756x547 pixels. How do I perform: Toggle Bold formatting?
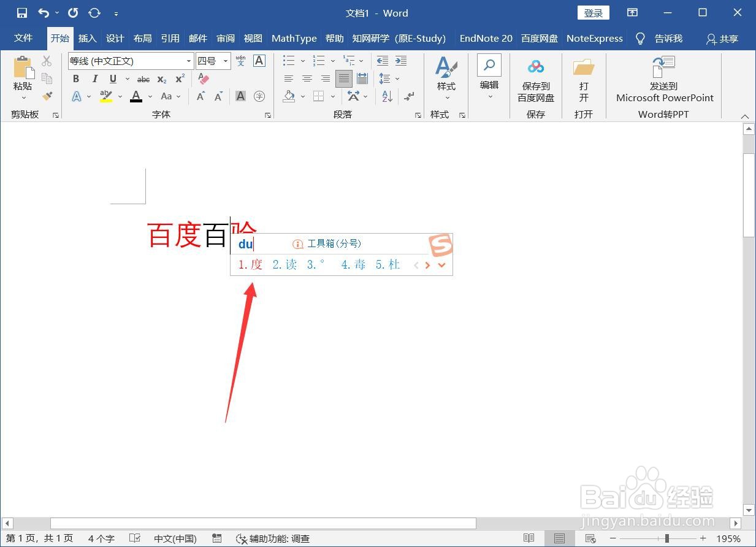click(76, 78)
